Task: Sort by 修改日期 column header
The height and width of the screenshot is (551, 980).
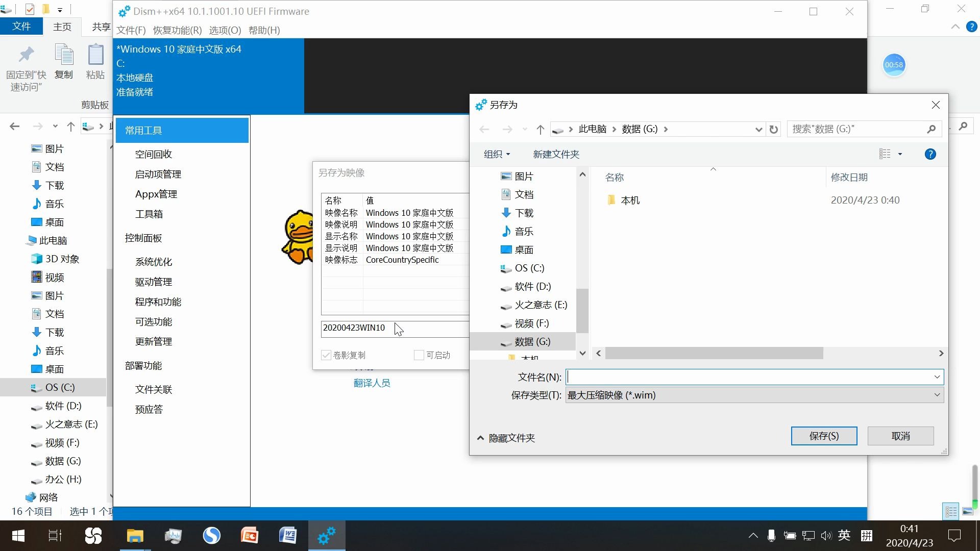Action: [x=849, y=177]
